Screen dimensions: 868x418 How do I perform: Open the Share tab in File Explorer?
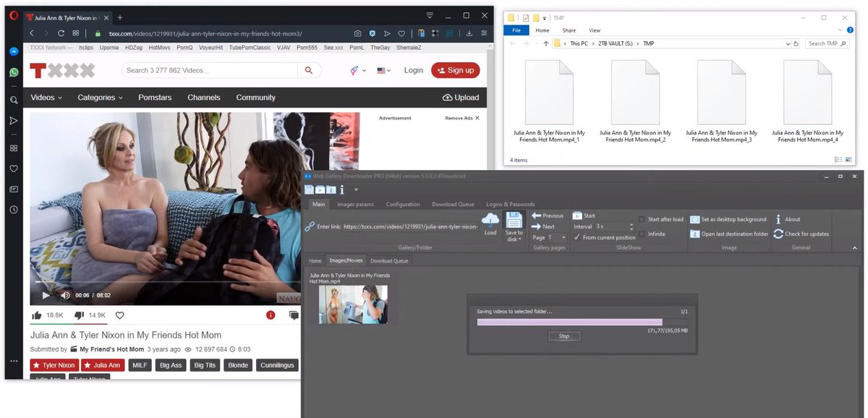click(x=569, y=30)
